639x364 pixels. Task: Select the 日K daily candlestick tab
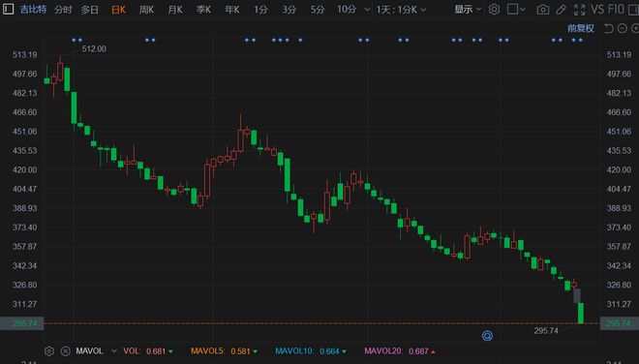(118, 10)
